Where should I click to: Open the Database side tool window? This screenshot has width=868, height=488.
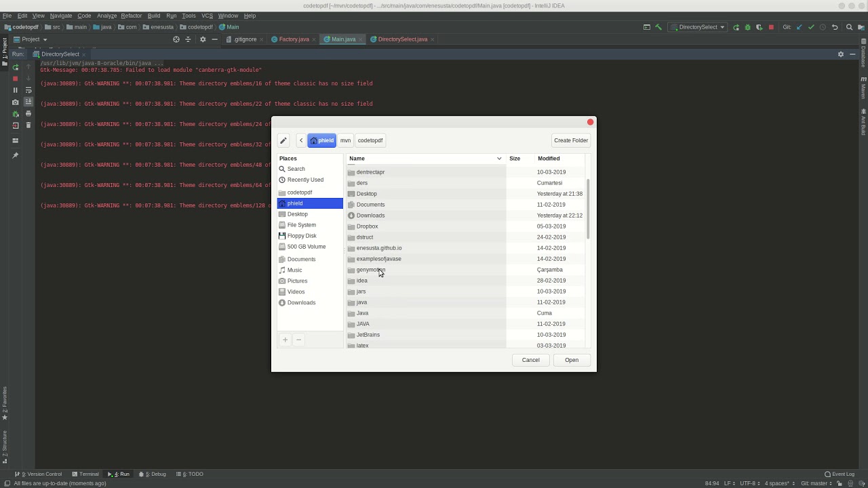[x=863, y=53]
